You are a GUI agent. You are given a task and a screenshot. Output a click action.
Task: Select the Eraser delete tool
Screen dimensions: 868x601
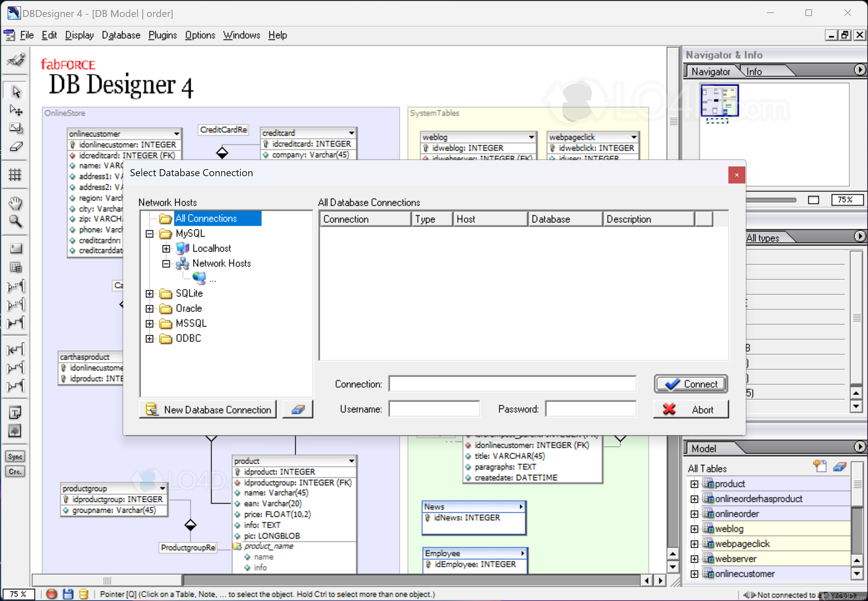click(15, 147)
